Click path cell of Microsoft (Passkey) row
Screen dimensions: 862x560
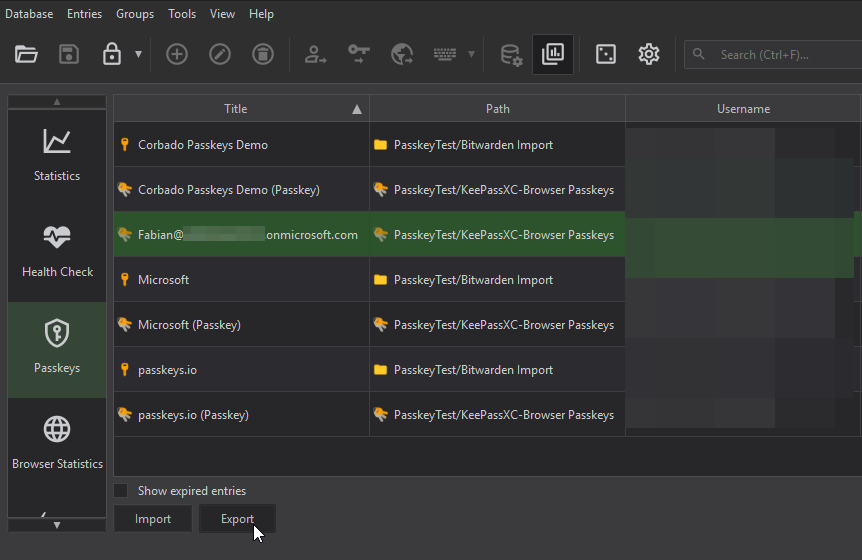(x=498, y=325)
